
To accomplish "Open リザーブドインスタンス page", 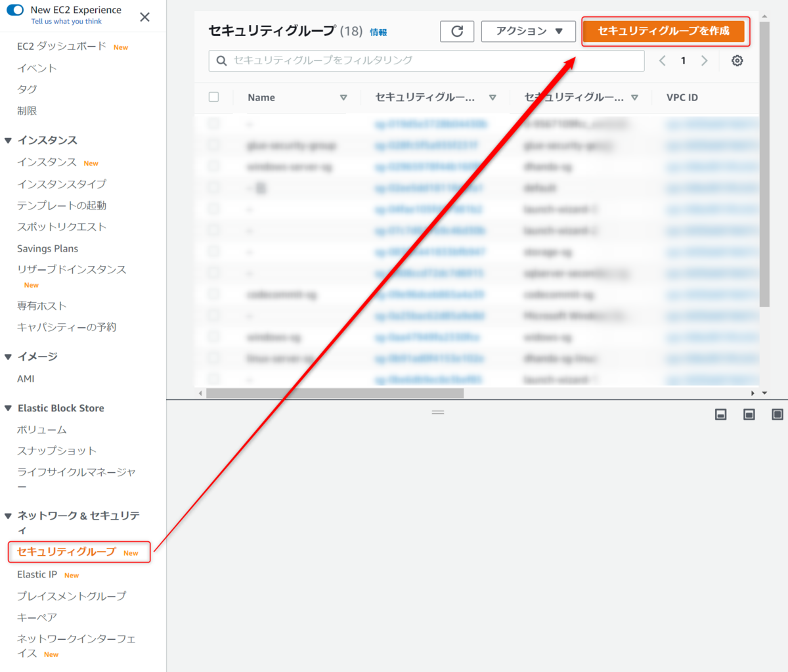I will [72, 269].
